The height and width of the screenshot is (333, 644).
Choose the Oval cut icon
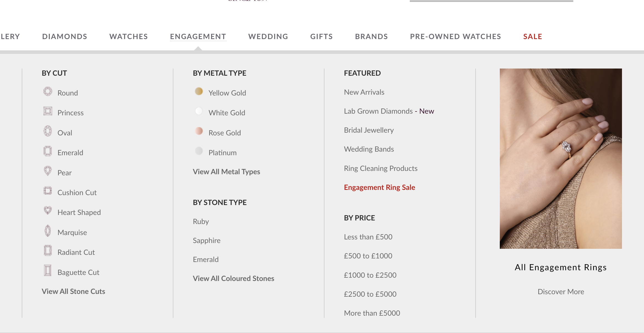48,131
